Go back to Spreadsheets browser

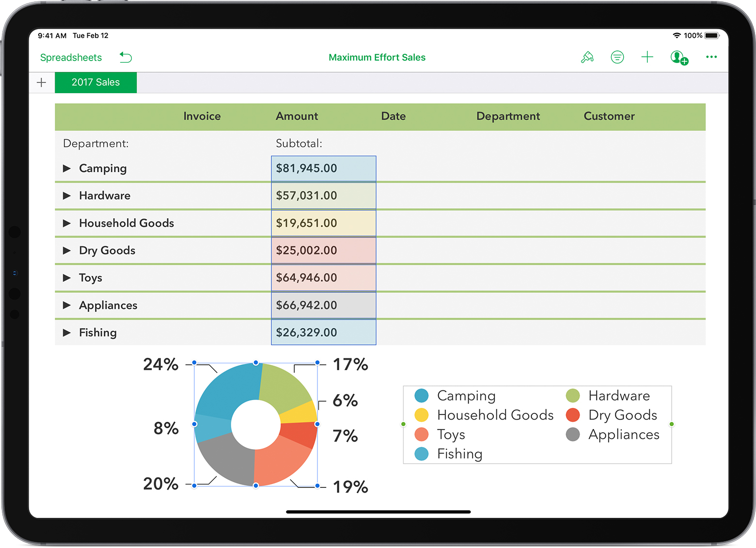coord(71,57)
